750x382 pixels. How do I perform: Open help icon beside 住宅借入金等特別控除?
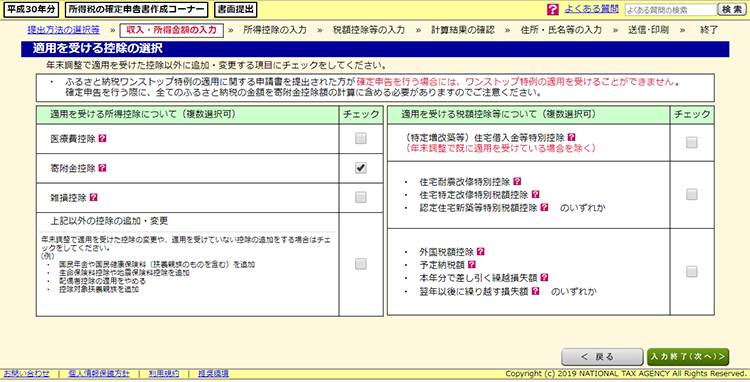tap(572, 137)
